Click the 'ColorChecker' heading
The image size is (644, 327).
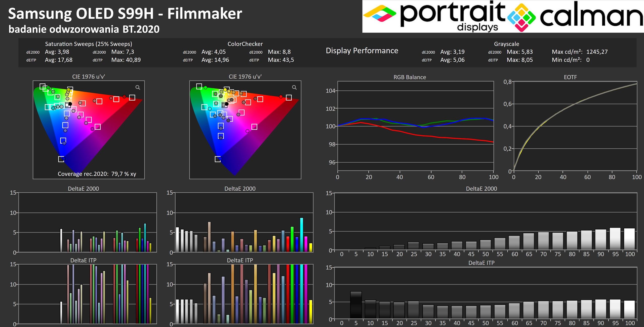pos(245,44)
